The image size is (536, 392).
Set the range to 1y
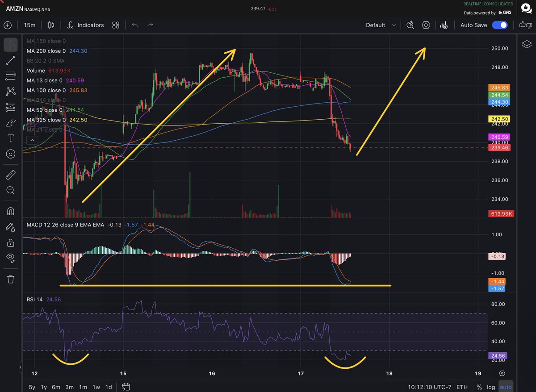pyautogui.click(x=44, y=387)
